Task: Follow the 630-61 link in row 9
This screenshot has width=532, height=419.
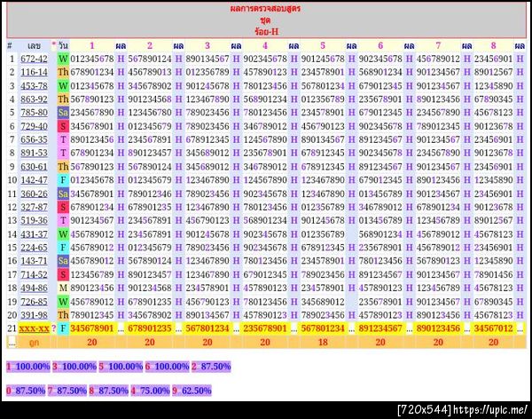Action: pos(34,167)
